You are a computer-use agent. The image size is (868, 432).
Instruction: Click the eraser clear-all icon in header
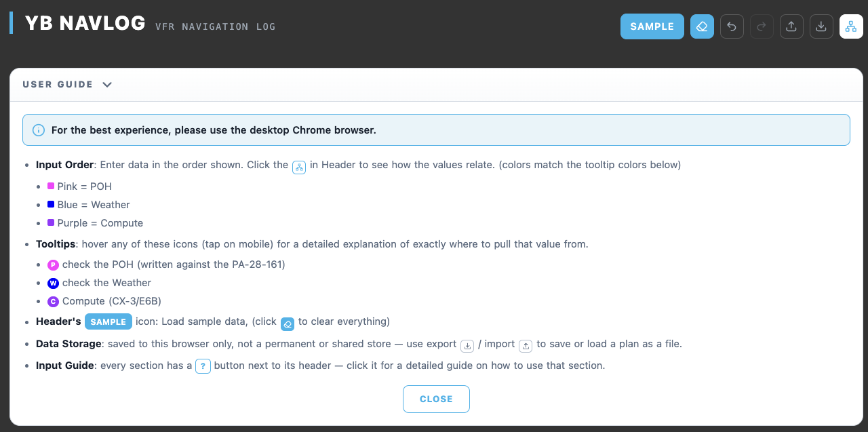pos(702,26)
